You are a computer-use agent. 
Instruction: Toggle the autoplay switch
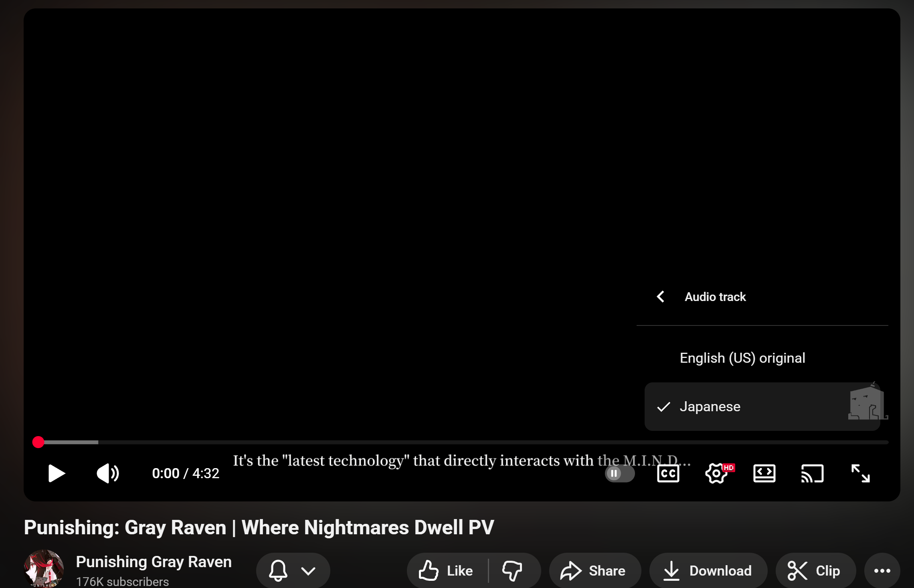pyautogui.click(x=619, y=473)
